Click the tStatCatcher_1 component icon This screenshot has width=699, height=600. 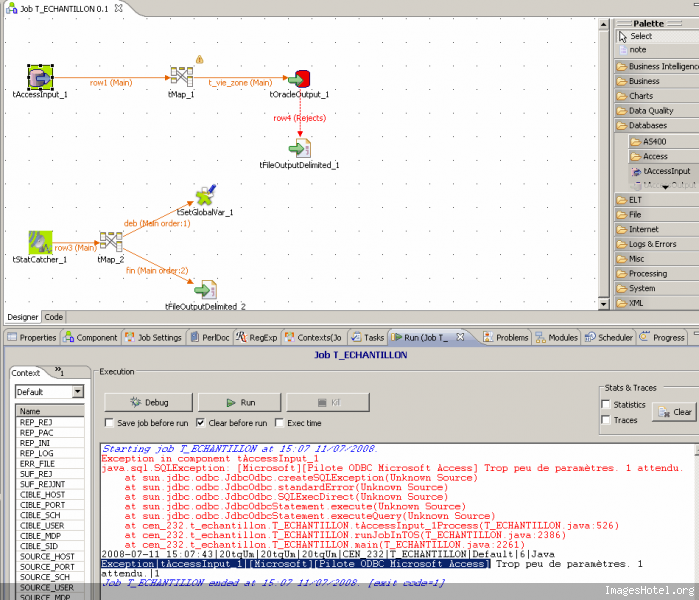tap(40, 242)
